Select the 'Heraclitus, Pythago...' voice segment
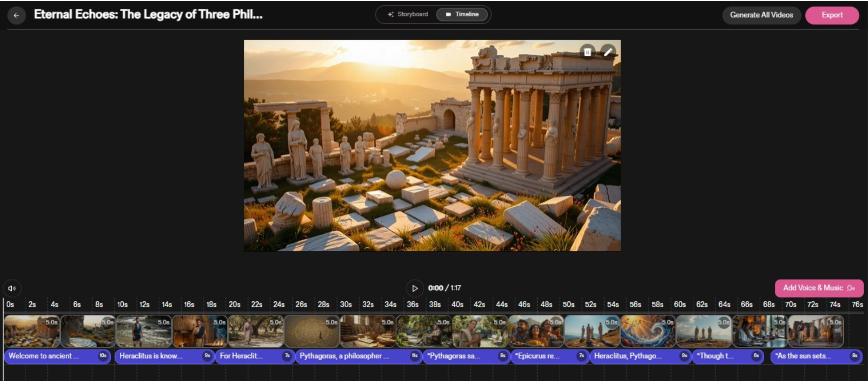The image size is (868, 381). [641, 356]
